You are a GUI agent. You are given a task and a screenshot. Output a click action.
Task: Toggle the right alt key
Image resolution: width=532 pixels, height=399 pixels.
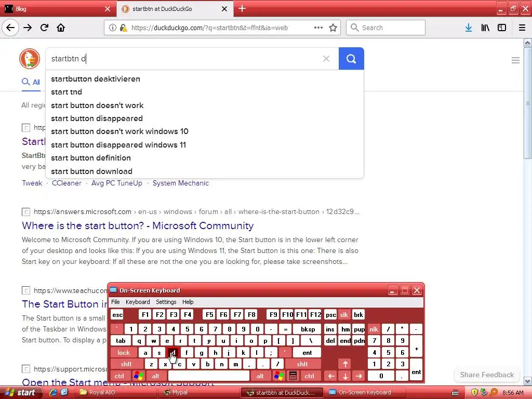click(x=260, y=376)
